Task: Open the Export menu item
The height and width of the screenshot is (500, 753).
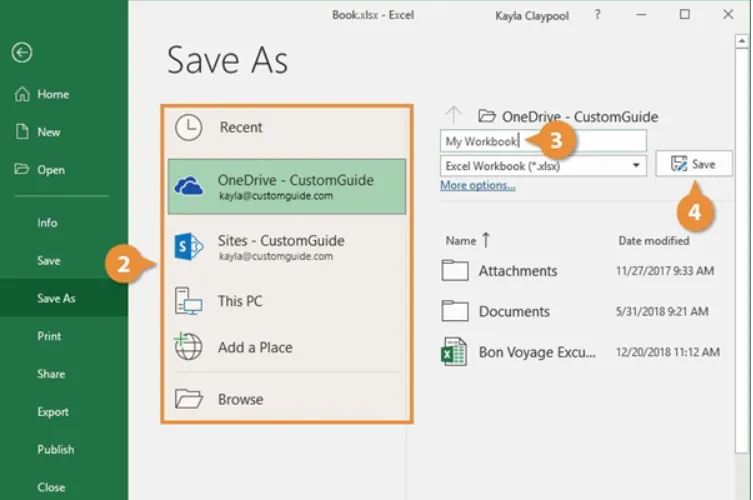Action: tap(53, 412)
